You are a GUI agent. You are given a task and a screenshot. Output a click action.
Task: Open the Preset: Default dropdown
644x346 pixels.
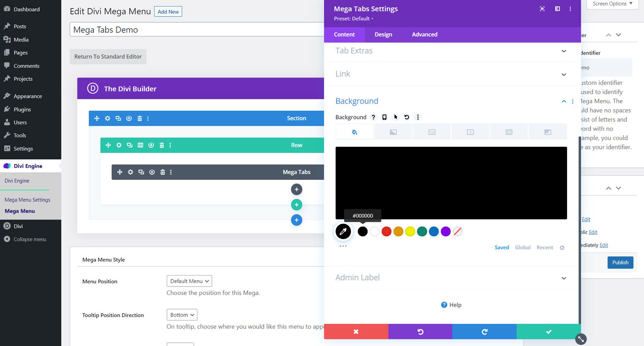click(x=353, y=19)
